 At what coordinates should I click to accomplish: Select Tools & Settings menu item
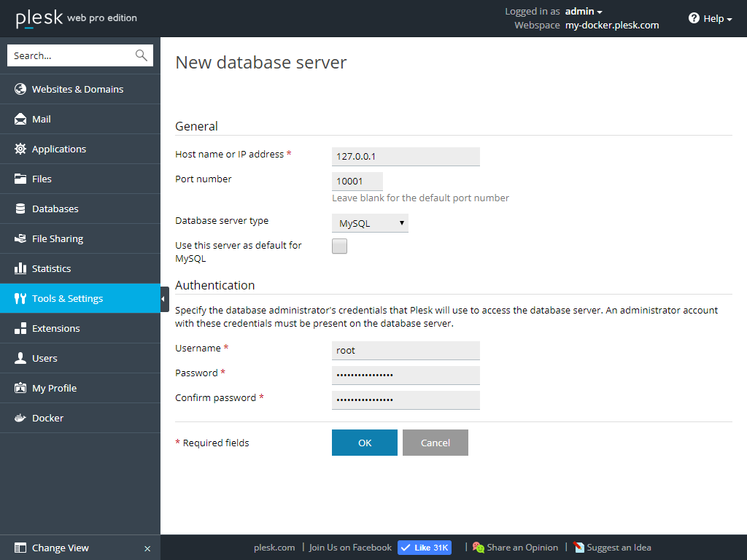80,298
